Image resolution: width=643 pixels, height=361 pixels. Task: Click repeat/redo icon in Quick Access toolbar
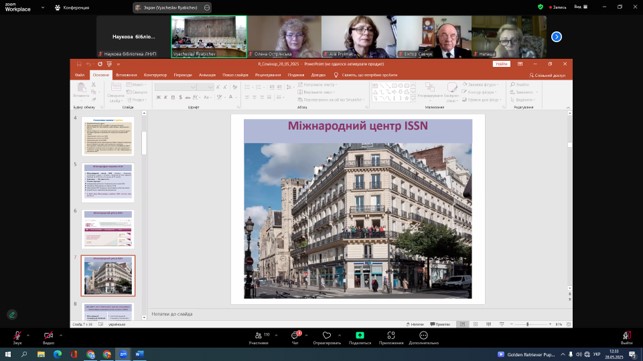click(100, 64)
